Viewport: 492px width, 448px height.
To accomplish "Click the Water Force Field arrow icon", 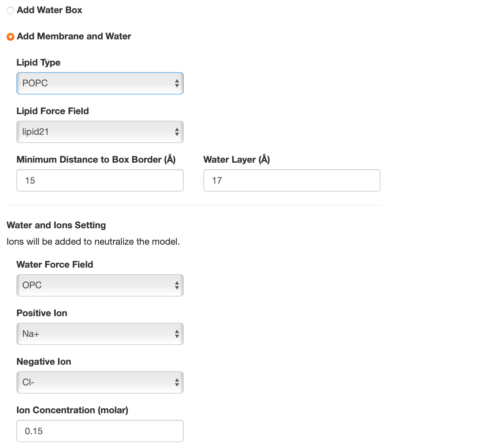I will click(x=177, y=285).
